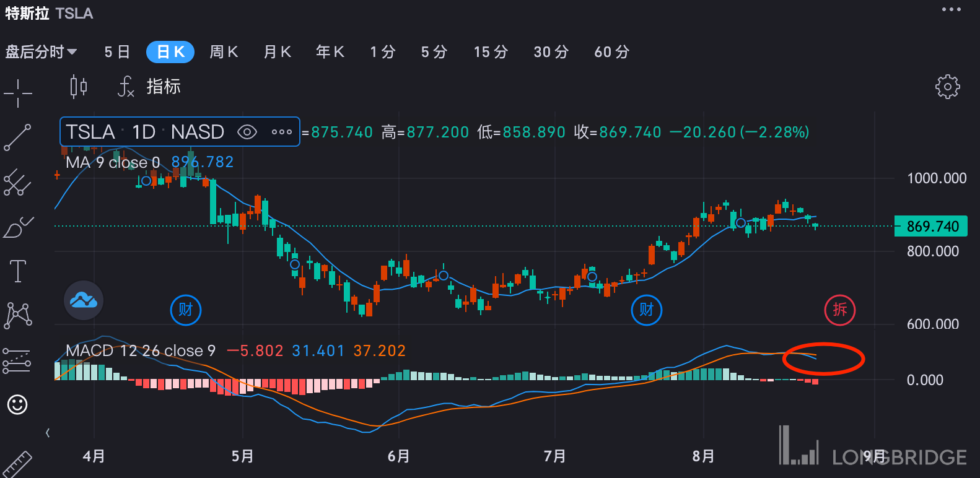Screen dimensions: 980x478
Task: Open the pitchfork and channel tools
Action: pos(17,183)
